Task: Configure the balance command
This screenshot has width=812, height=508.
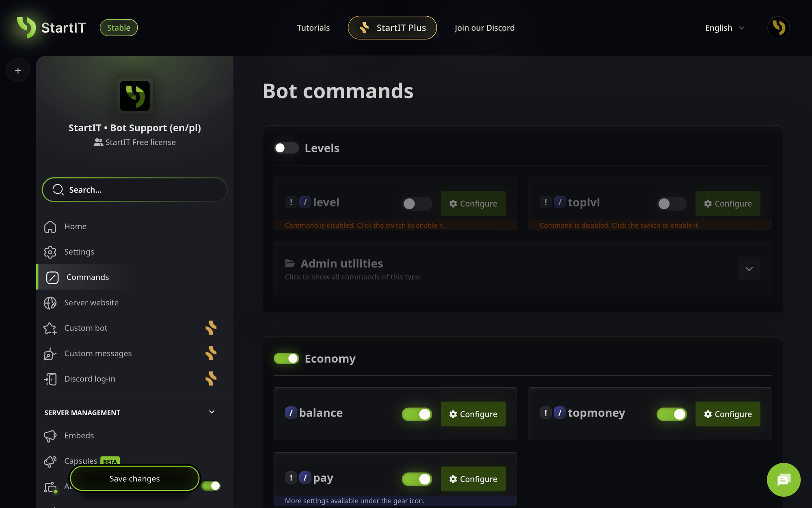Action: pyautogui.click(x=473, y=414)
